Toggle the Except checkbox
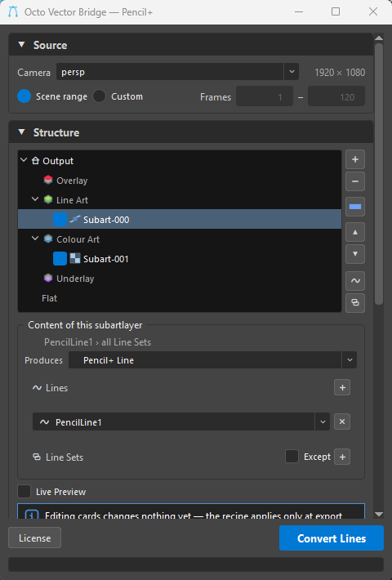Image resolution: width=392 pixels, height=580 pixels. 292,457
